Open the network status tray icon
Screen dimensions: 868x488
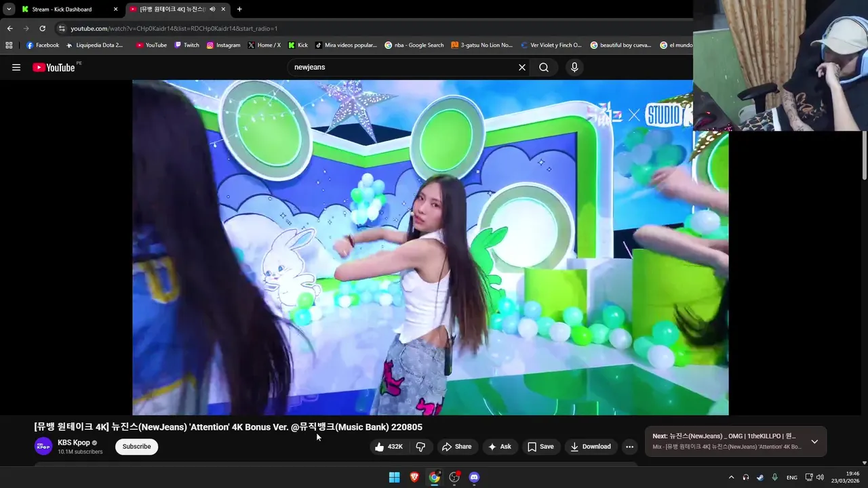809,477
